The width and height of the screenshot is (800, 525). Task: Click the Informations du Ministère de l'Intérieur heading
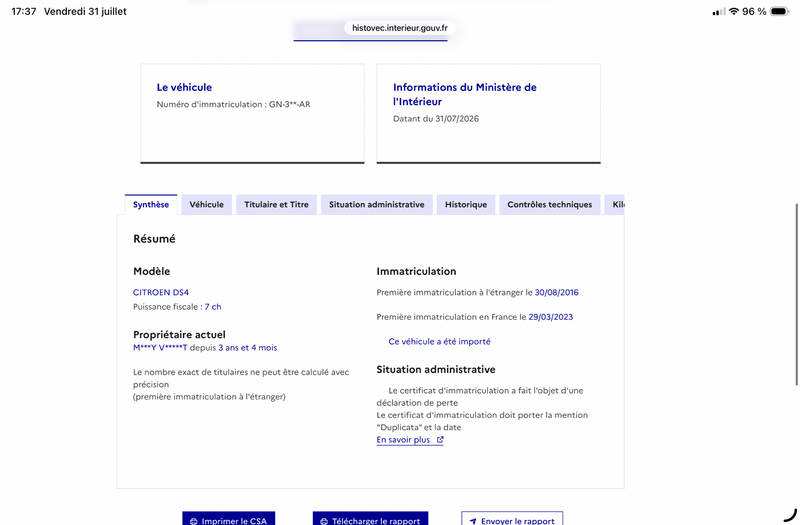coord(465,94)
